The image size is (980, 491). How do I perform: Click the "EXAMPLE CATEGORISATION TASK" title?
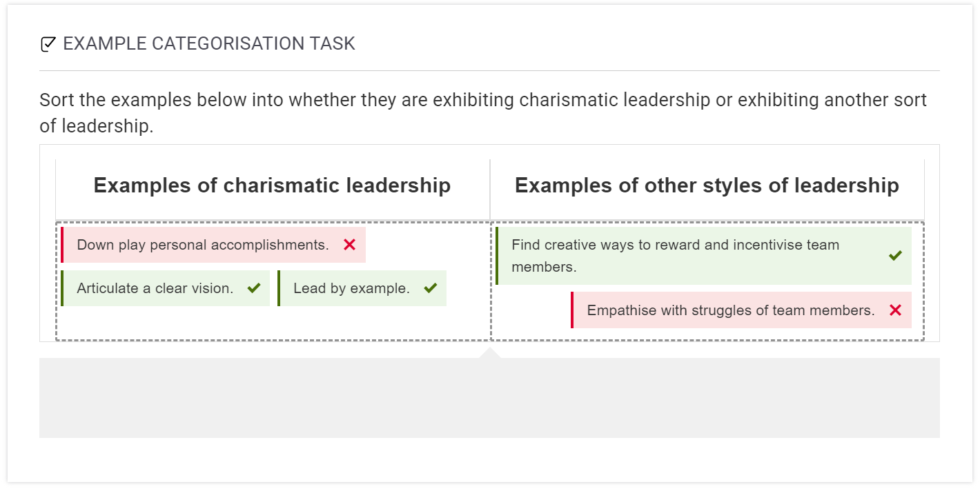click(x=208, y=44)
